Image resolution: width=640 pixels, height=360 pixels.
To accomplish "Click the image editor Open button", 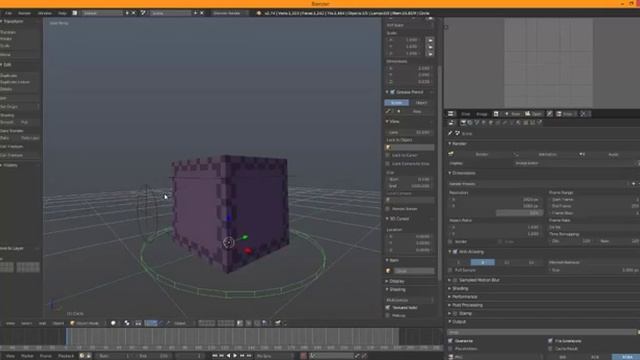I will pos(533,114).
